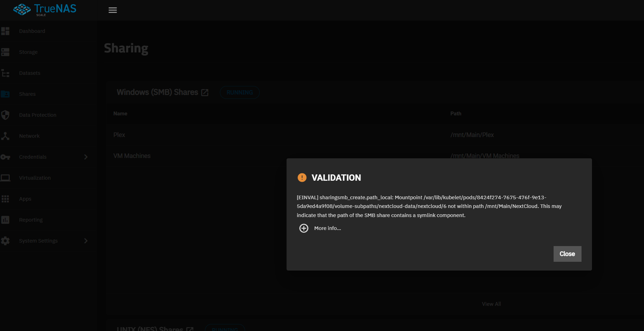Click the TrueNAS SCALE logo
This screenshot has height=331, width=644.
pyautogui.click(x=45, y=9)
